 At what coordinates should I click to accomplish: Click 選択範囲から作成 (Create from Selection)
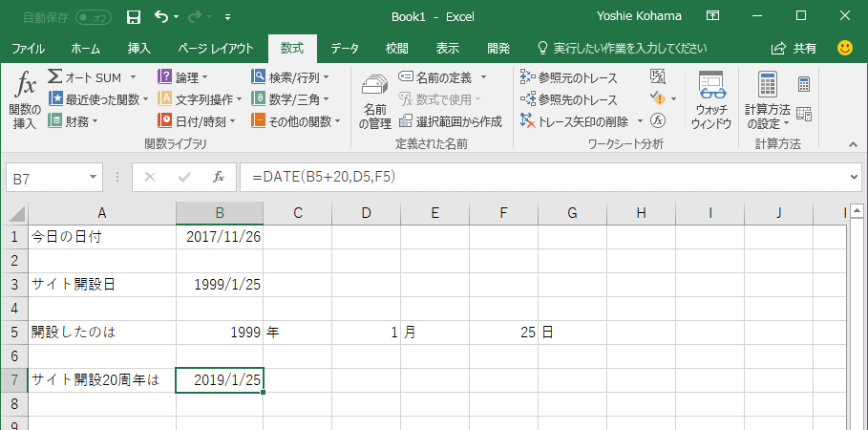click(x=450, y=121)
